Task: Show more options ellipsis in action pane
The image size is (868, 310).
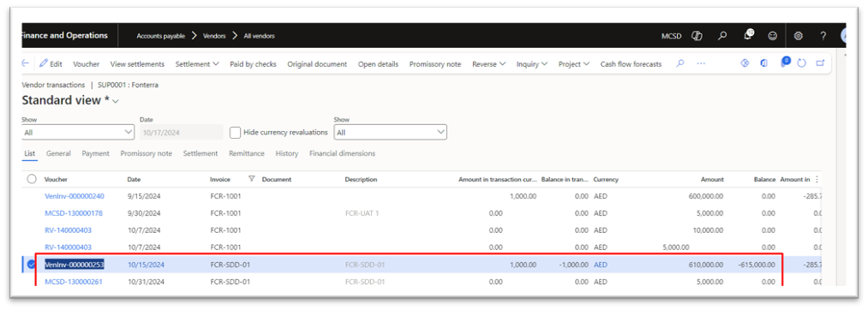Action: point(701,63)
